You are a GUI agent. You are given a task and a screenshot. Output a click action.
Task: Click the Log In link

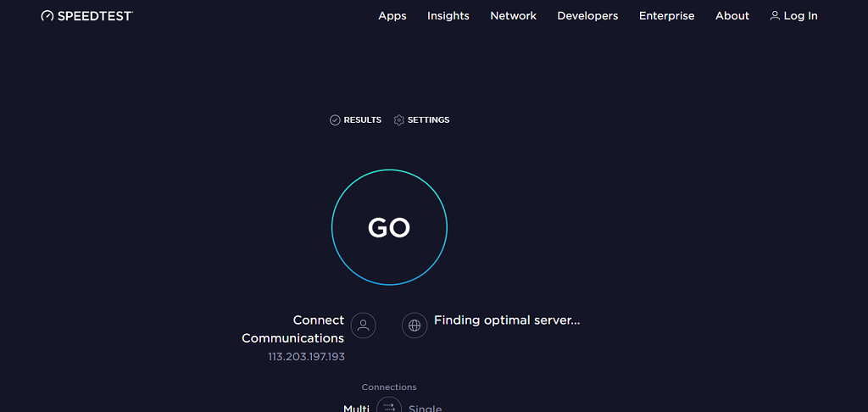coord(793,16)
